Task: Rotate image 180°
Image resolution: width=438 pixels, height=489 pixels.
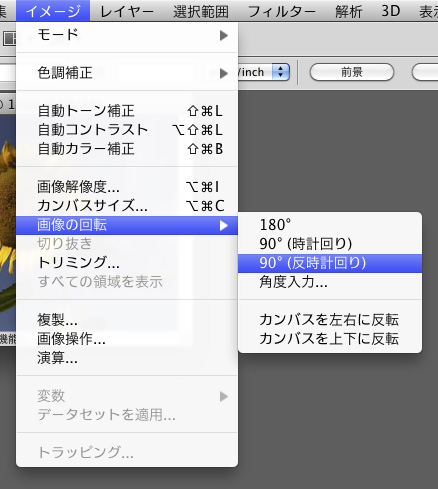Action: 330,225
